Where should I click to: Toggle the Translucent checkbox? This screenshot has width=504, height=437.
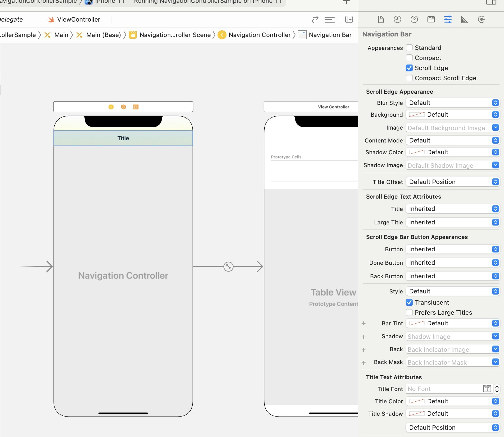(x=409, y=302)
